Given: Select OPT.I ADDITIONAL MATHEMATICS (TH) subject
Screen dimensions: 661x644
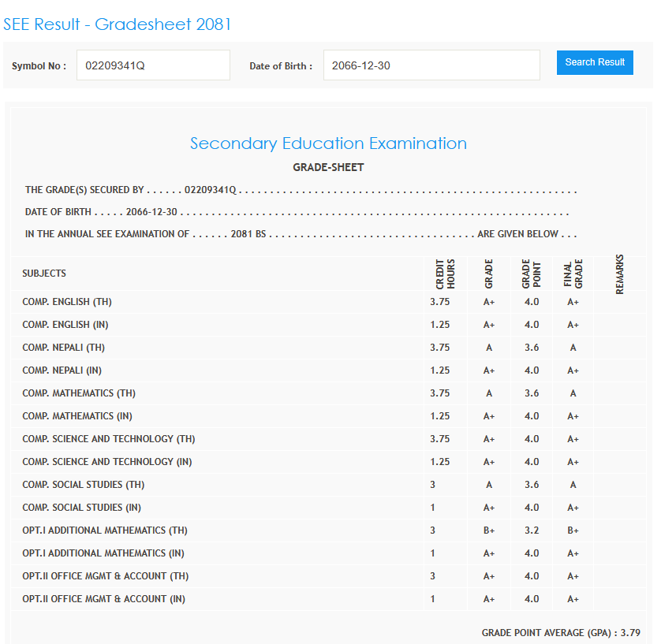Looking at the screenshot, I should point(105,530).
